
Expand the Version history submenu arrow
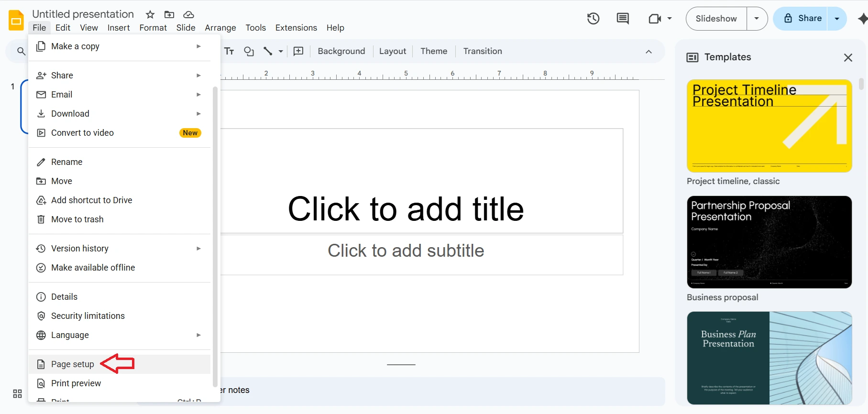pos(198,249)
